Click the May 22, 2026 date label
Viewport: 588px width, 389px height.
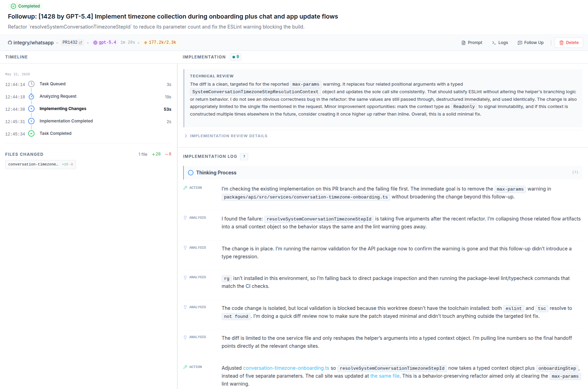point(18,74)
